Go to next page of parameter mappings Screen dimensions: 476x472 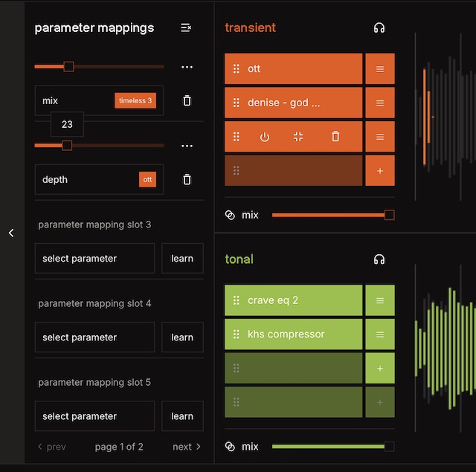[187, 447]
